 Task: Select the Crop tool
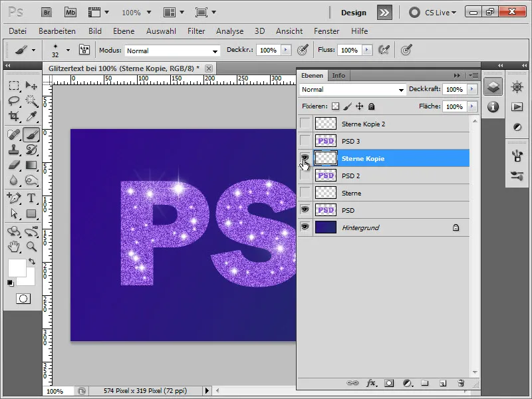14,116
